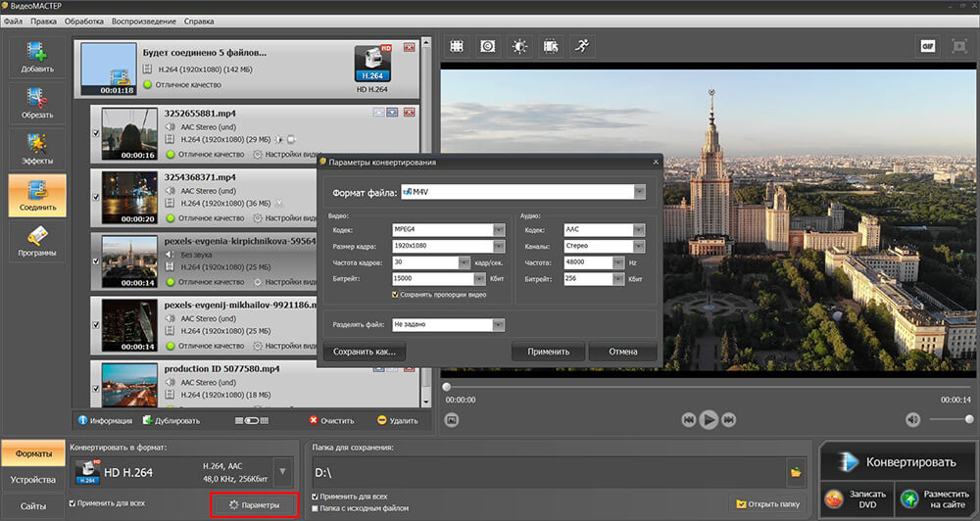Toggle Сохранять пропорции видео checkbox
The width and height of the screenshot is (980, 521).
395,294
